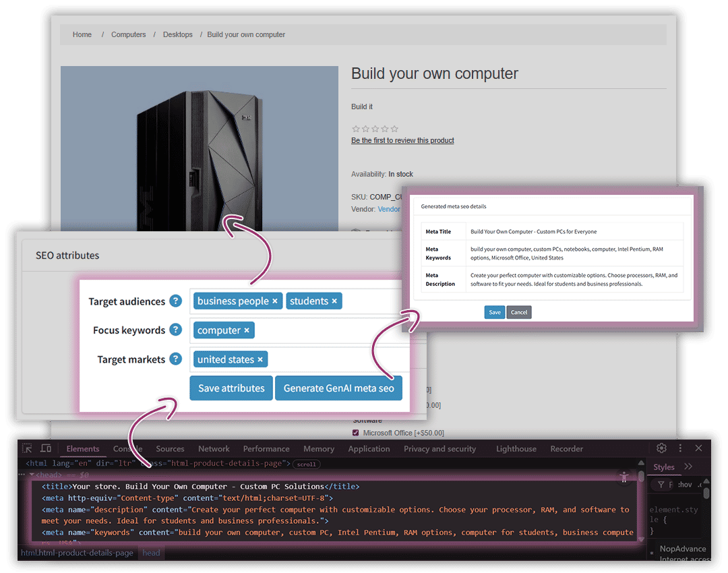Select the inspect element picker in DevTools

coord(27,448)
